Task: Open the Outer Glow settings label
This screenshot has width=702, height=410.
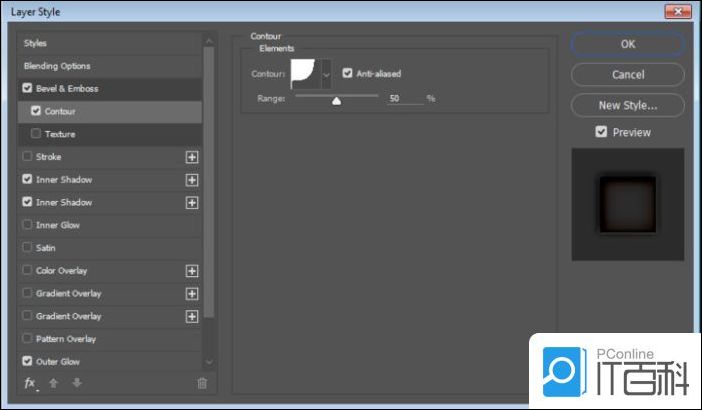Action: click(x=58, y=361)
